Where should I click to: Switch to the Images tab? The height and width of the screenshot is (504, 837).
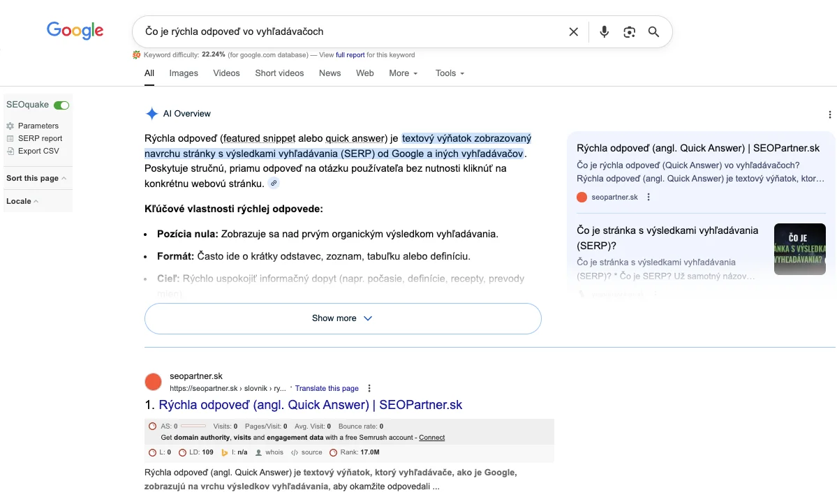(x=184, y=73)
